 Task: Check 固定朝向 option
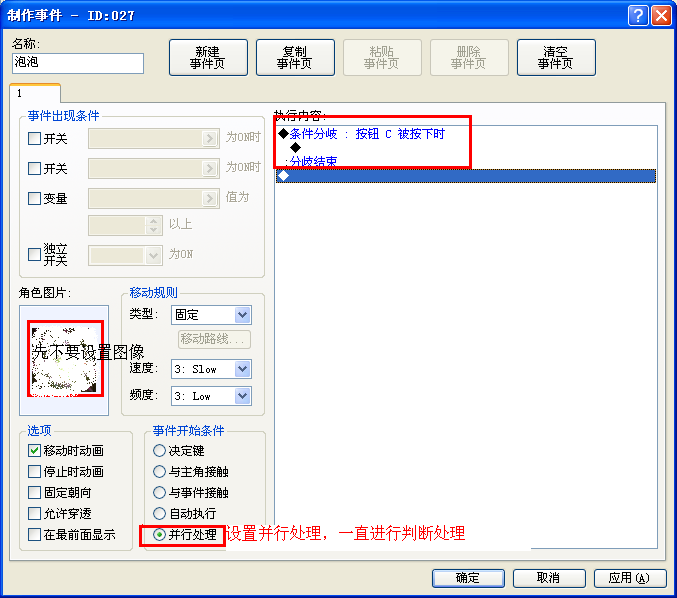[x=34, y=493]
